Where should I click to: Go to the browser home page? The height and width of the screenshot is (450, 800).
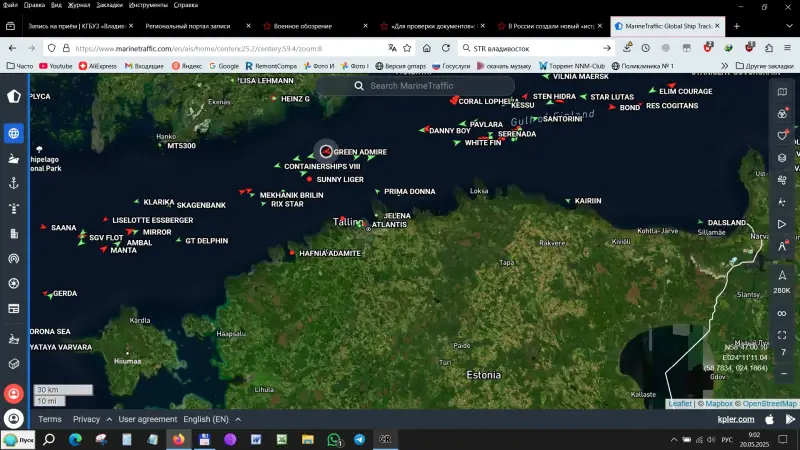[x=427, y=48]
